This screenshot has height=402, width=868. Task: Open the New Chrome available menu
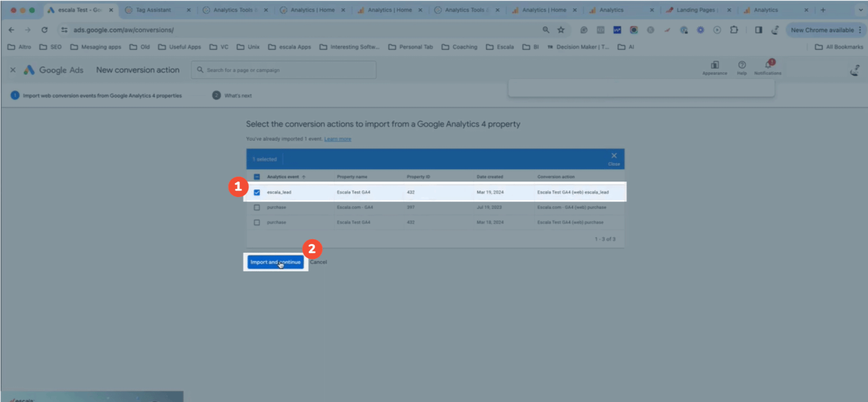click(x=825, y=30)
